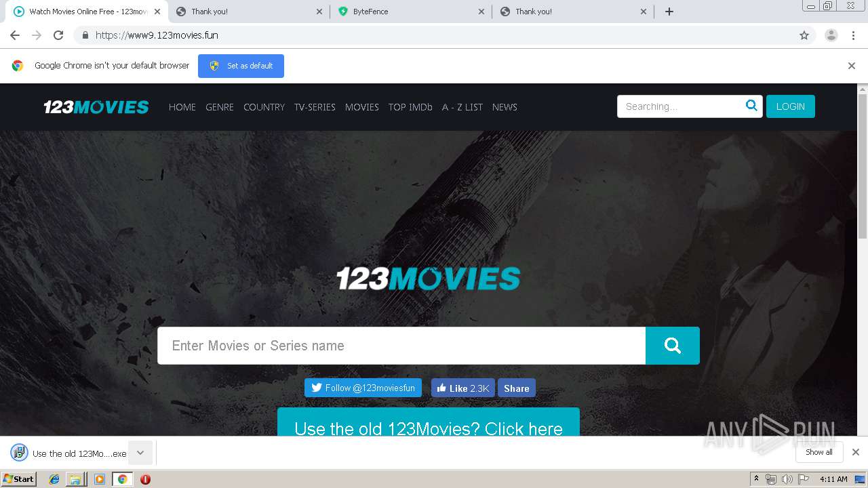The image size is (868, 488).
Task: Open the NEWS menu item
Action: point(505,107)
